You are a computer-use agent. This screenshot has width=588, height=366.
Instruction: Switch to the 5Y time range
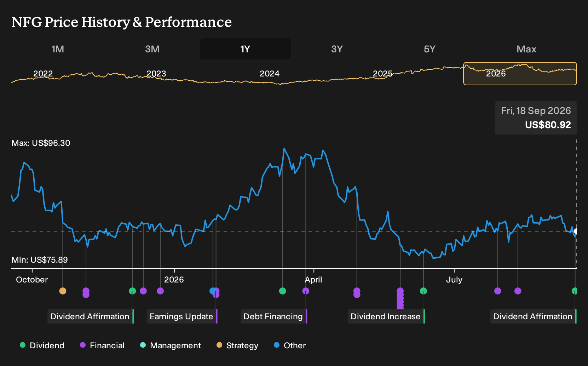click(430, 49)
